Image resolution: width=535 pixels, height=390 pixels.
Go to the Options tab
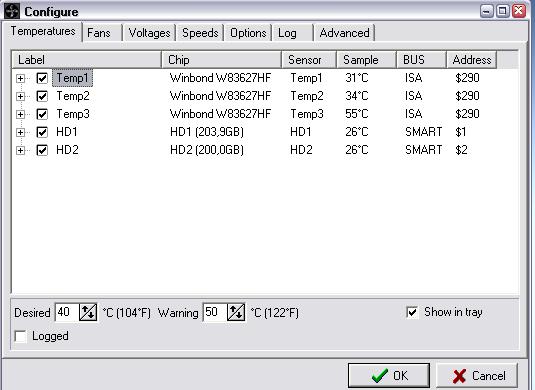pos(248,33)
